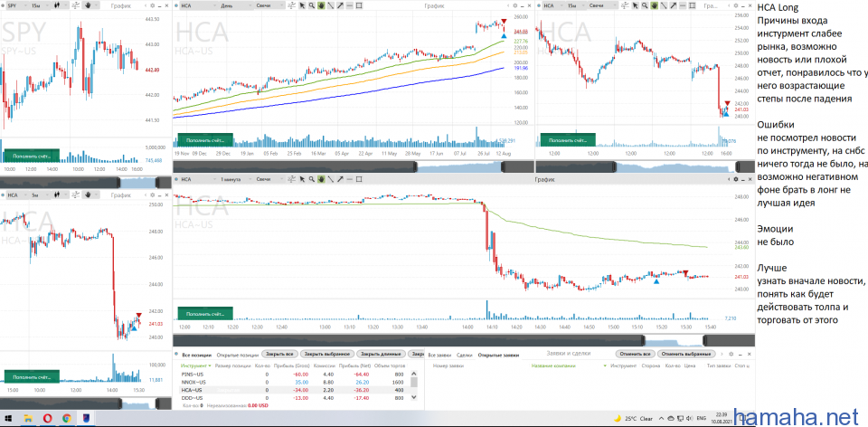Image resolution: width=868 pixels, height=427 pixels.
Task: Choose the hand pan tool in HCA daily chart
Action: [321, 5]
